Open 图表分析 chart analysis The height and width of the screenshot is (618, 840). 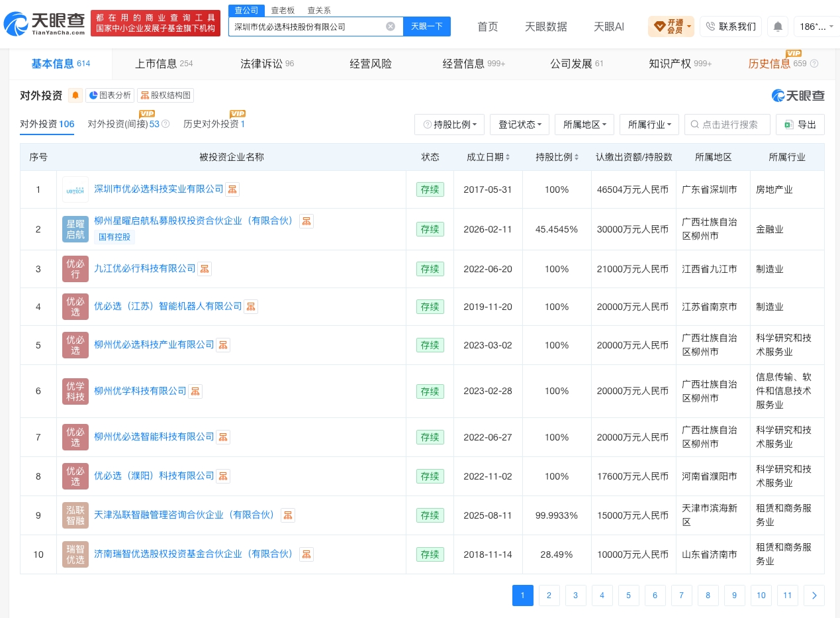(x=110, y=95)
